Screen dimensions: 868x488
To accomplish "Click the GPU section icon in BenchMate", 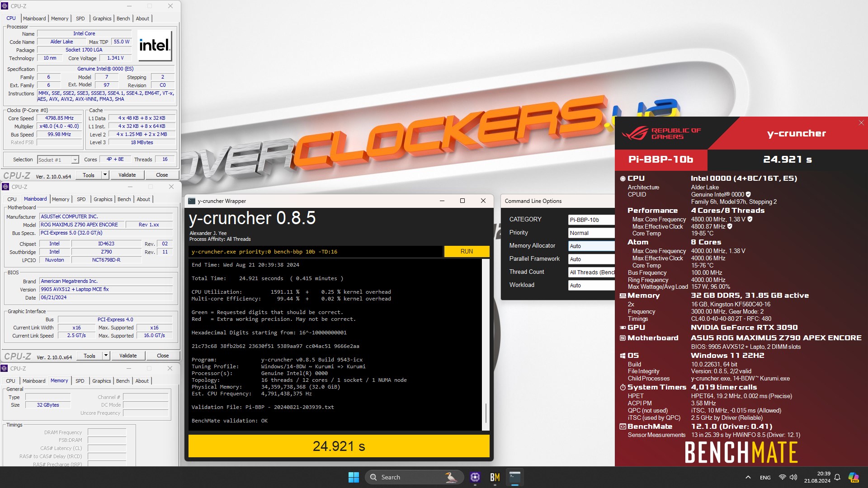I will click(x=623, y=328).
